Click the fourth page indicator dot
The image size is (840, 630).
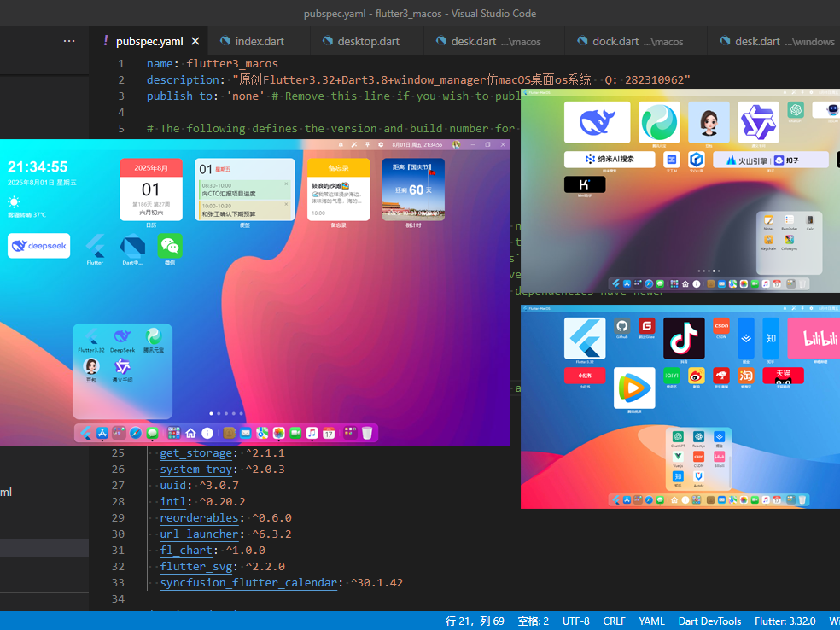pos(235,413)
